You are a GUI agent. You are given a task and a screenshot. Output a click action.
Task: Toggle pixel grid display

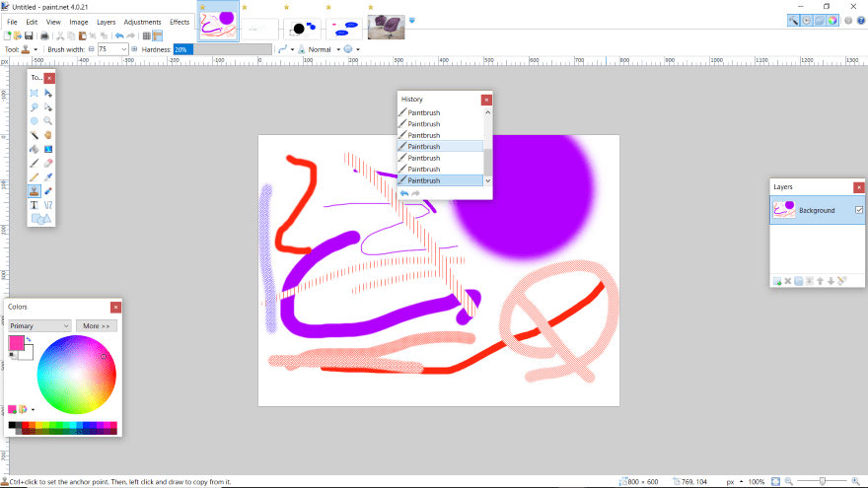pos(144,35)
